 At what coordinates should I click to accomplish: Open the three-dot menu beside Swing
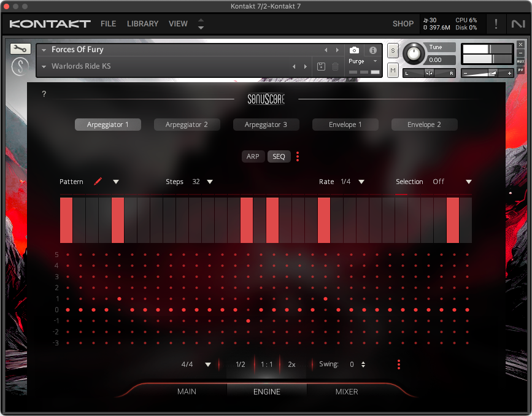coord(399,364)
